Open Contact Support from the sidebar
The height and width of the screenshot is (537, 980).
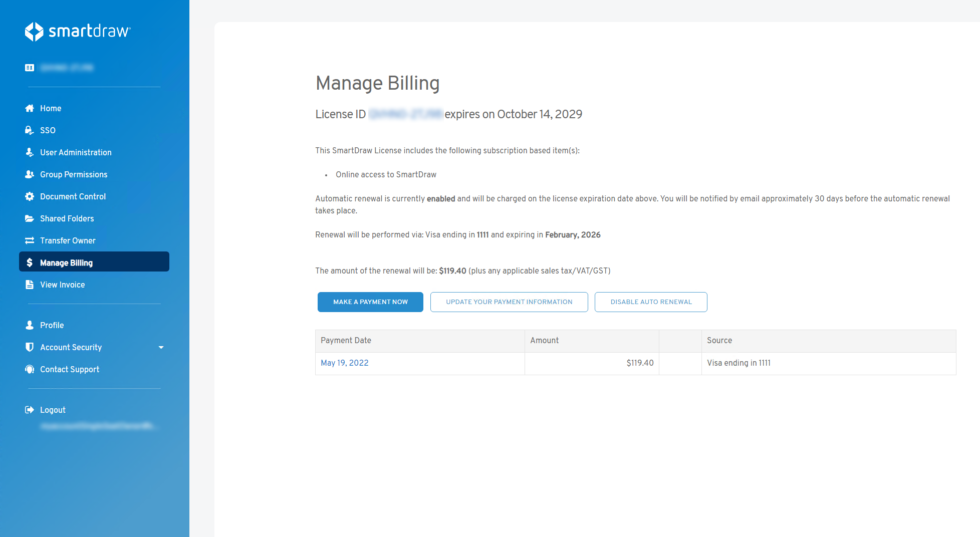[69, 369]
